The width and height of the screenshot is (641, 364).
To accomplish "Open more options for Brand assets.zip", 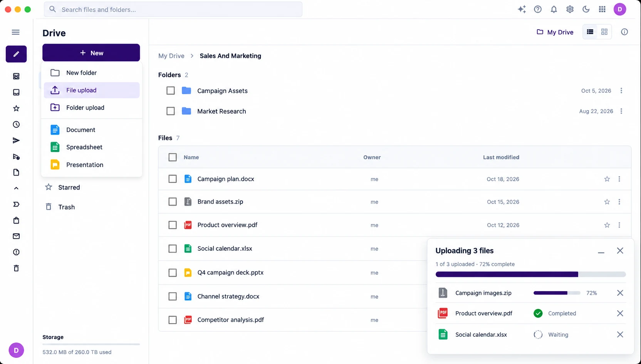I will [619, 202].
